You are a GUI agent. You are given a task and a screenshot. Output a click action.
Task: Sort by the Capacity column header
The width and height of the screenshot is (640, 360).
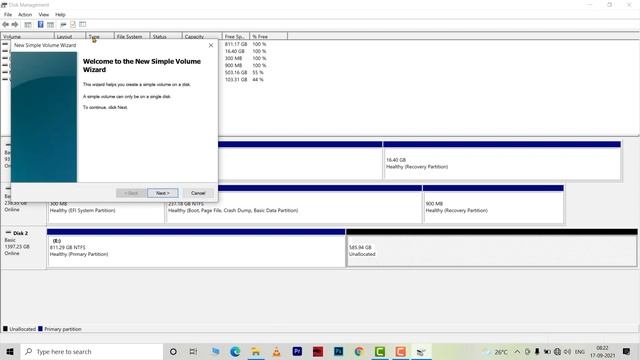(x=202, y=37)
